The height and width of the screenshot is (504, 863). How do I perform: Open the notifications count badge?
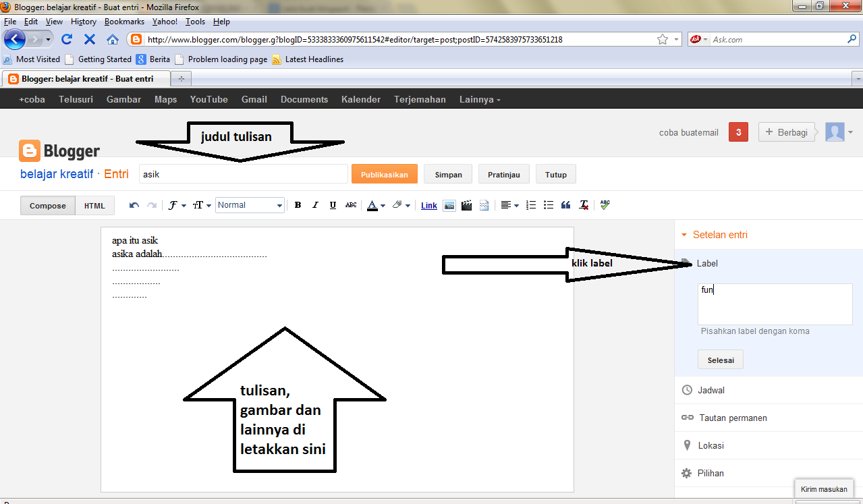pos(738,132)
